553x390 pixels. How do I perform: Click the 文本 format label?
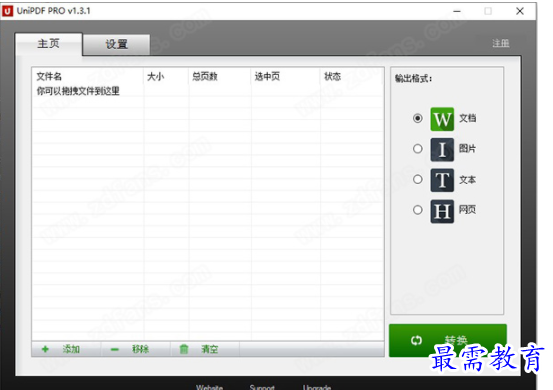468,179
